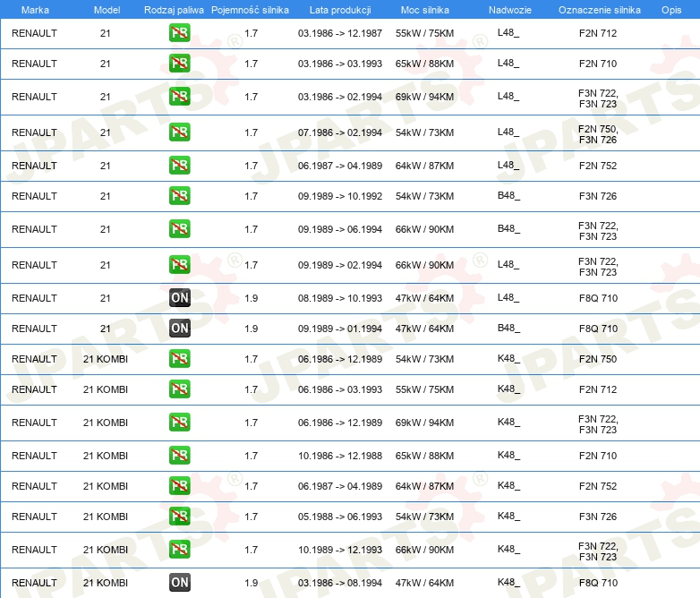Click ON diesel icon in 21 KOMBI row
700x598 pixels.
point(179,583)
